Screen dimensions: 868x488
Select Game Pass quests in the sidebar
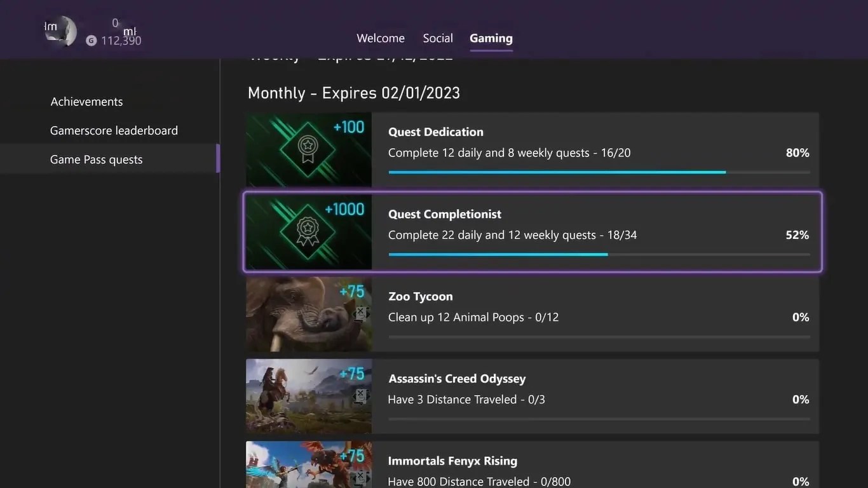coord(96,159)
